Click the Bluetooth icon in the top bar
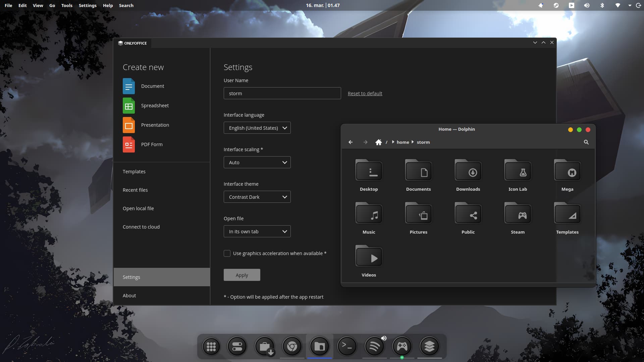The image size is (644, 362). [x=602, y=5]
